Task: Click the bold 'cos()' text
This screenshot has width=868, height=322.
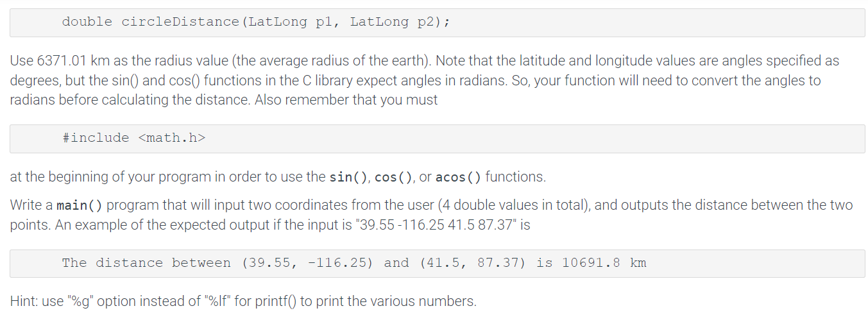Action: pyautogui.click(x=393, y=177)
